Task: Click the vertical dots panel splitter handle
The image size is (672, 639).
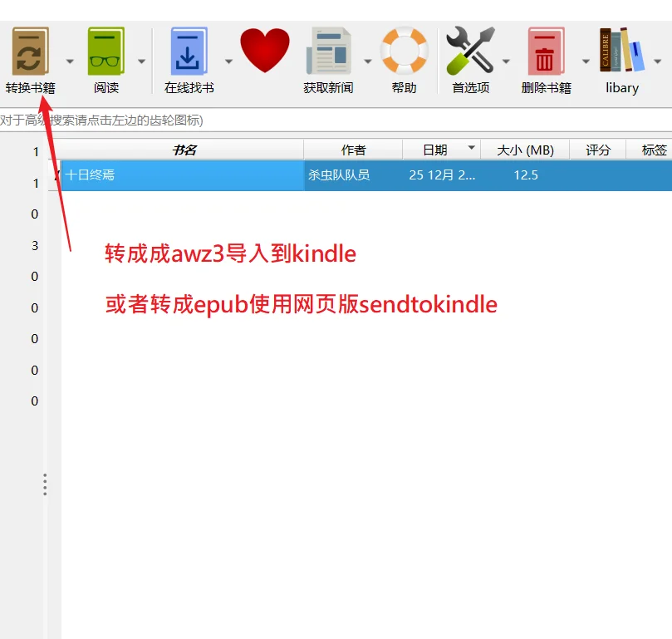Action: click(x=45, y=484)
